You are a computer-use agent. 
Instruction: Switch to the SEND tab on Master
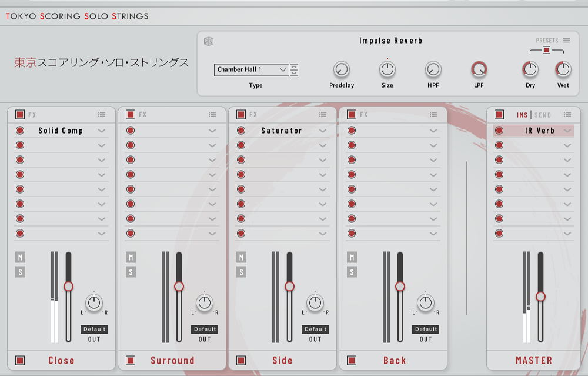coord(543,115)
